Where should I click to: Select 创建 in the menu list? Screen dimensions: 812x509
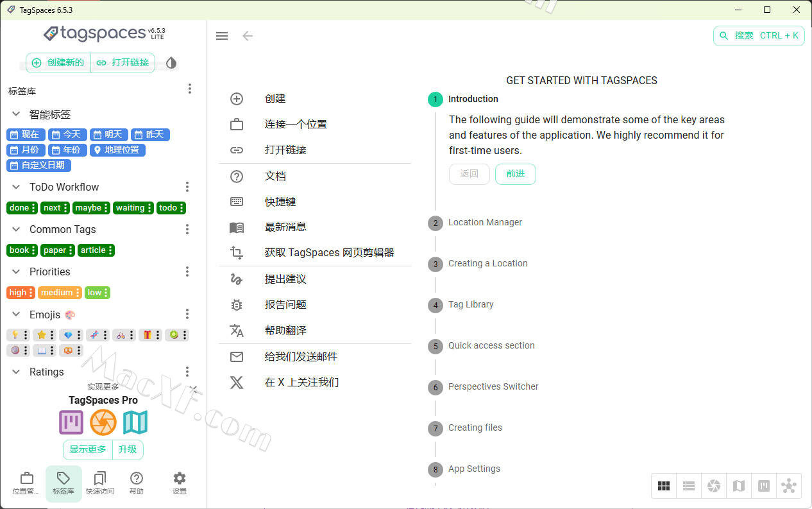315,99
